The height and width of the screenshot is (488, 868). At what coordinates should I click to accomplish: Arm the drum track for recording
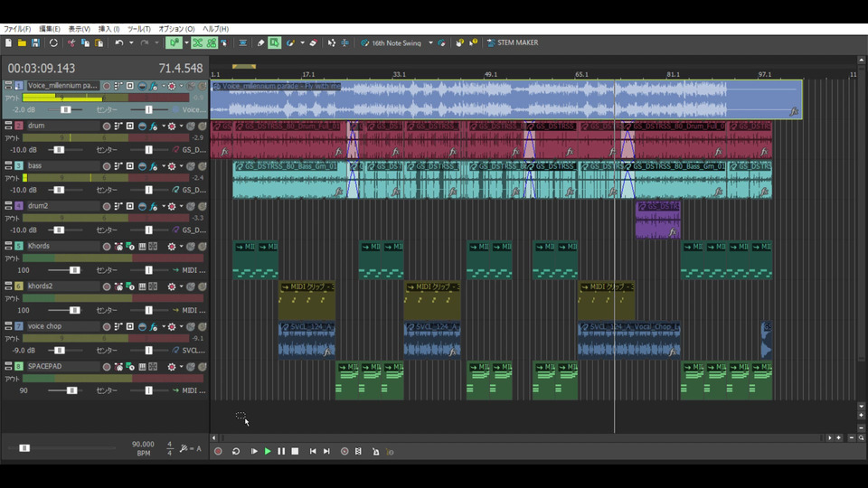[x=107, y=126]
